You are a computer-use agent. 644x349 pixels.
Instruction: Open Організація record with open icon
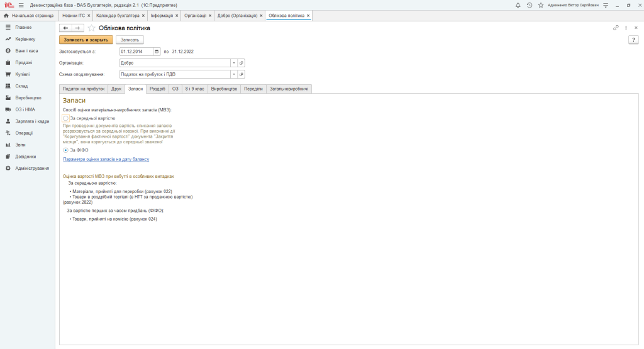[241, 63]
